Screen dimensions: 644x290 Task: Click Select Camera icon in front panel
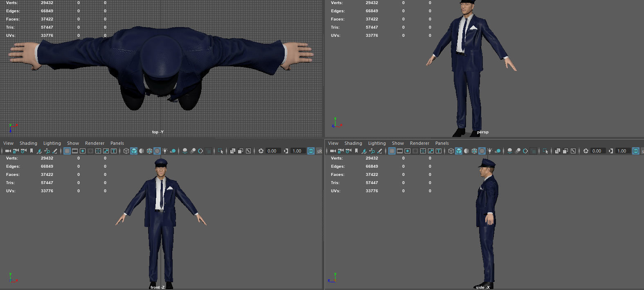[x=8, y=151]
